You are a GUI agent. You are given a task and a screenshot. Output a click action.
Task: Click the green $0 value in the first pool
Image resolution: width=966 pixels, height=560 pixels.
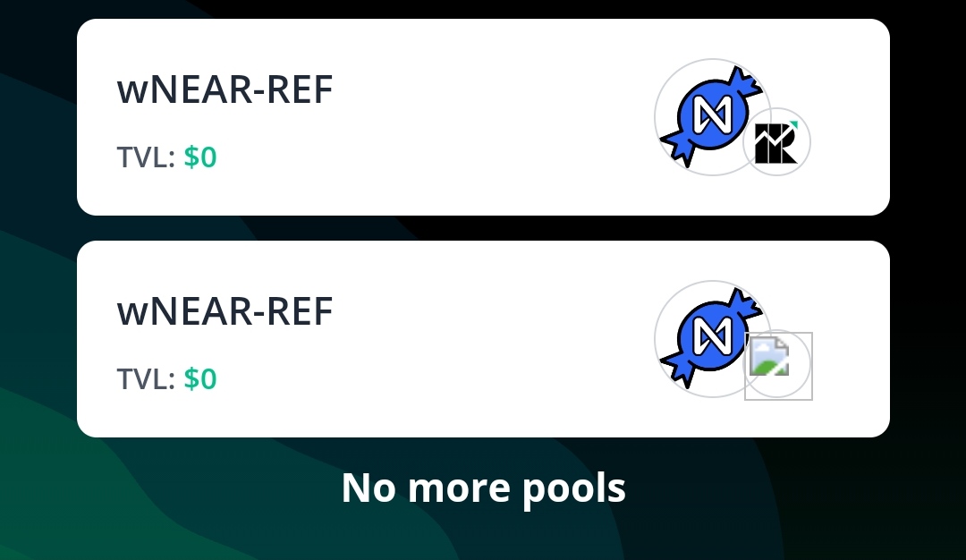tap(200, 157)
